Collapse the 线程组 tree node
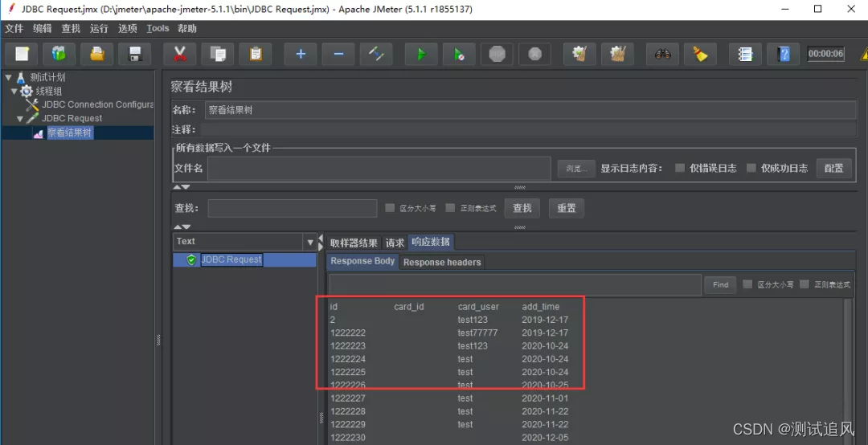868x445 pixels. [14, 91]
